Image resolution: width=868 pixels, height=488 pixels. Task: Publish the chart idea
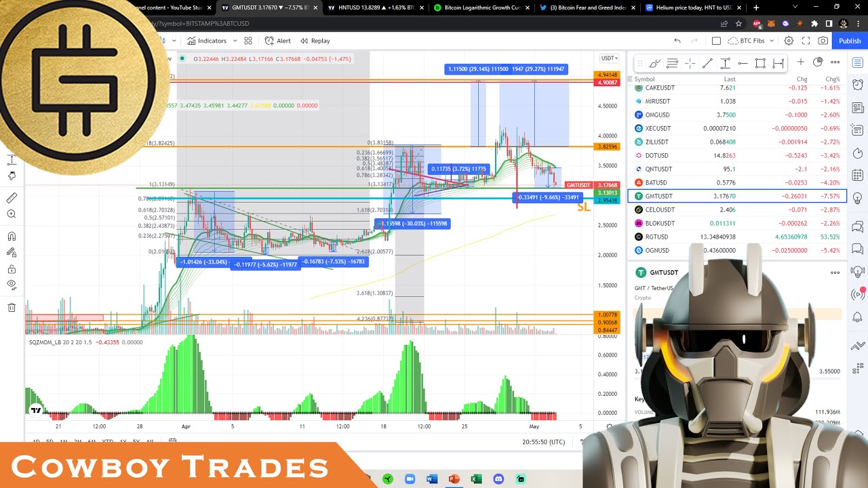tap(850, 41)
